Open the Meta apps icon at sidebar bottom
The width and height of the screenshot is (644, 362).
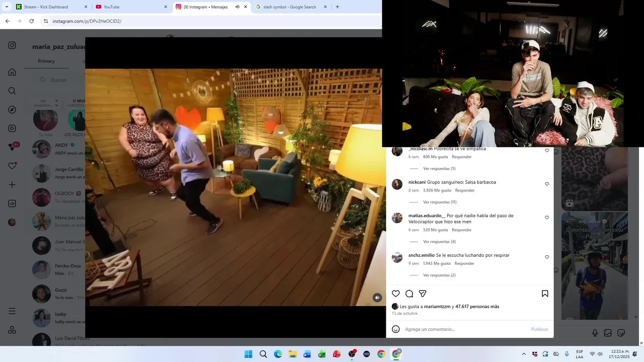tap(12, 330)
